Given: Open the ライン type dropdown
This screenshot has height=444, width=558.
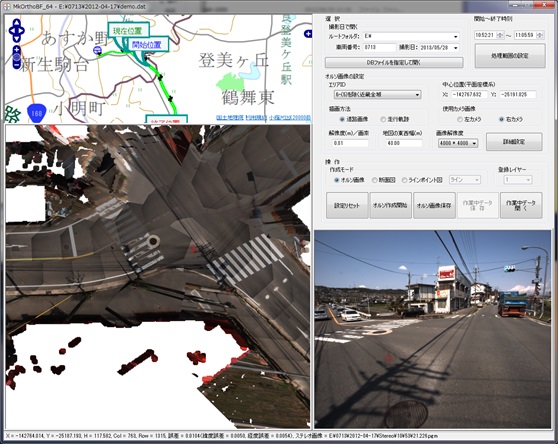Looking at the screenshot, I should 465,180.
